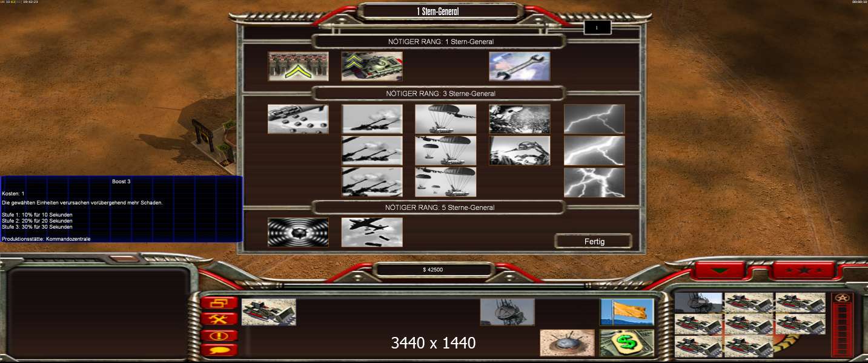
Task: Pick the top lightning boost icon
Action: (x=594, y=119)
